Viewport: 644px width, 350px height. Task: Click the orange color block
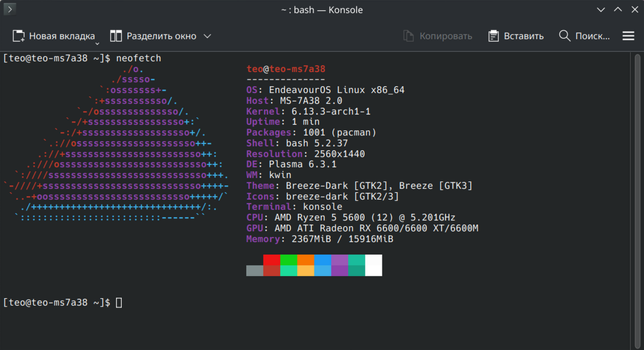click(x=306, y=259)
